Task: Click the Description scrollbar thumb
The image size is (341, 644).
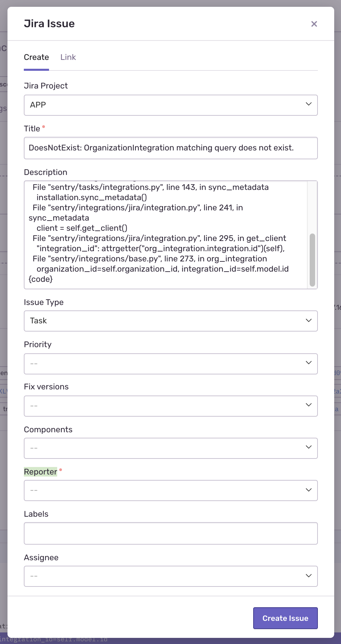Action: pyautogui.click(x=312, y=260)
